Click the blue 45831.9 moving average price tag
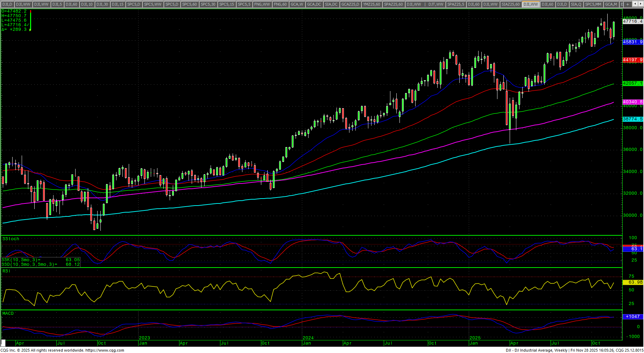This screenshot has width=644, height=353. (x=632, y=42)
